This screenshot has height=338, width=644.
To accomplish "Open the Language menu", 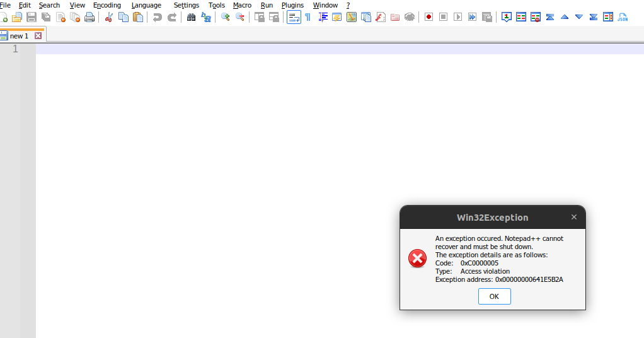I will coord(146,5).
